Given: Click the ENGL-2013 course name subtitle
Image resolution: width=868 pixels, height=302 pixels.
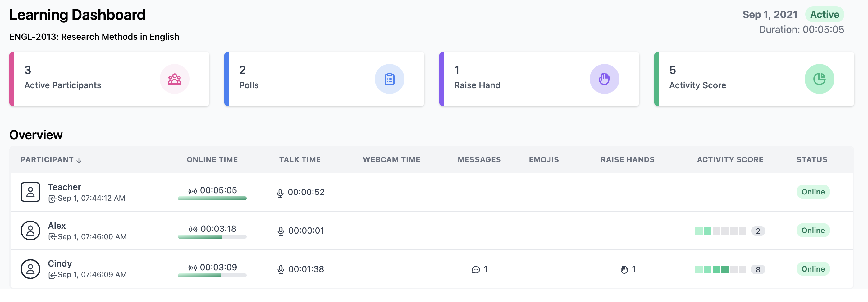Looking at the screenshot, I should coord(94,36).
